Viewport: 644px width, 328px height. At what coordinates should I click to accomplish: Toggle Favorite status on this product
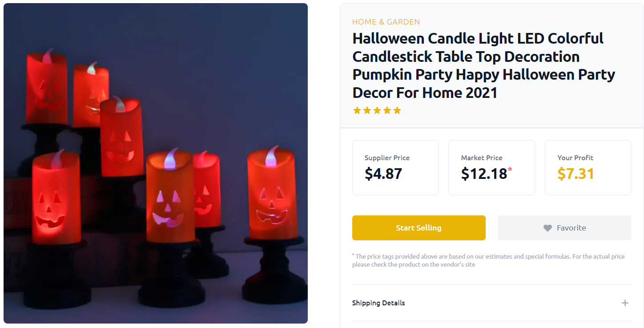tap(564, 227)
